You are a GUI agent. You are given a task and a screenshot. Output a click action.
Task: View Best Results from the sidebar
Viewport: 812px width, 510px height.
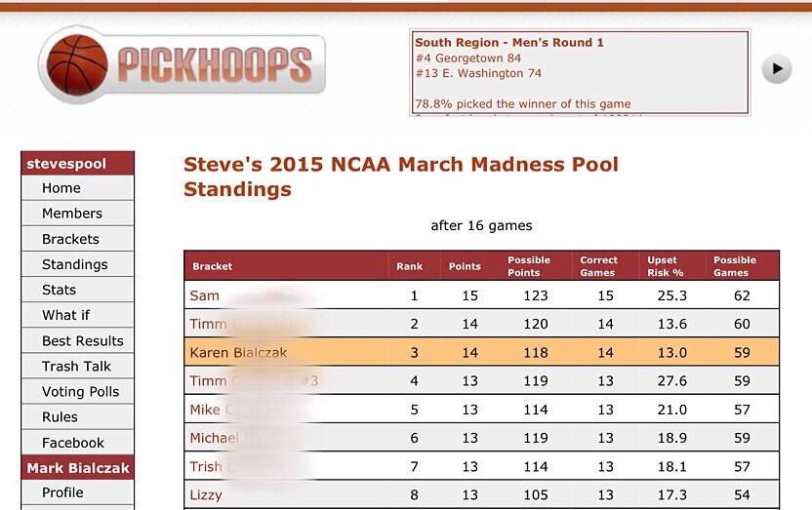[83, 341]
